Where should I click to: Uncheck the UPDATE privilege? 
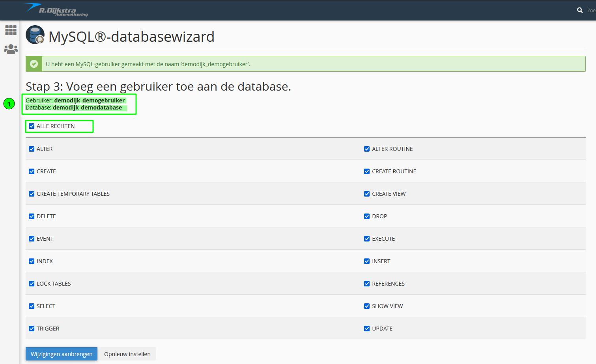[367, 329]
